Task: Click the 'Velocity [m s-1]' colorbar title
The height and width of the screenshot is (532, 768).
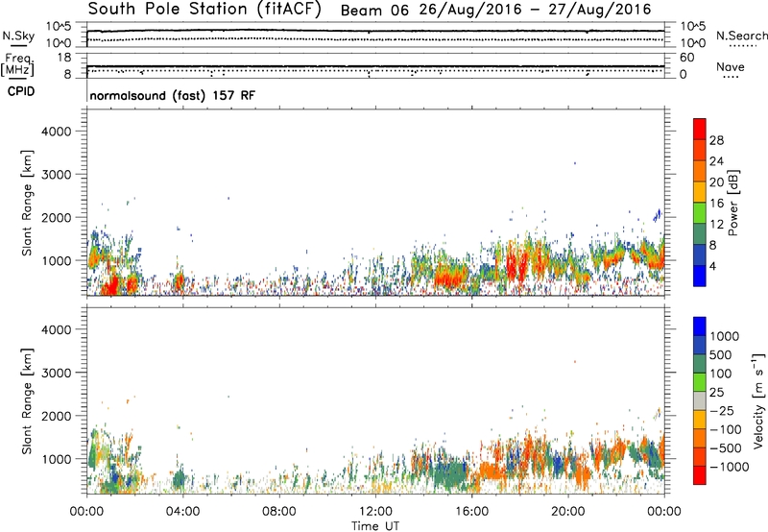Action: (x=758, y=400)
